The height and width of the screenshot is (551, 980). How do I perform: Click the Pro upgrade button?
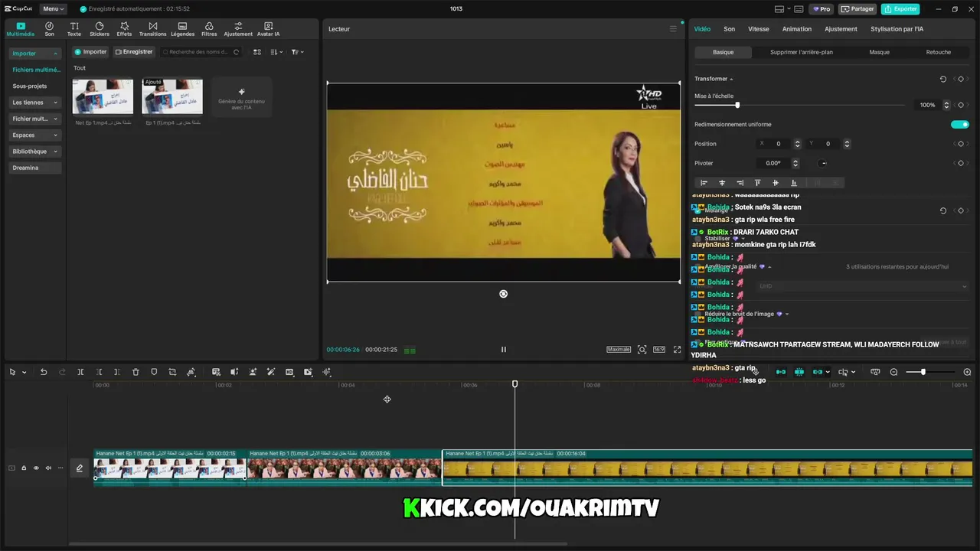click(x=822, y=9)
